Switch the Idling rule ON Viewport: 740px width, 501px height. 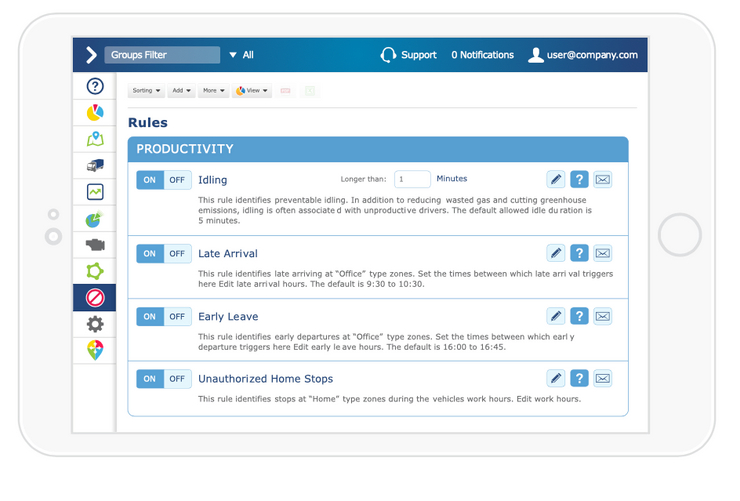[150, 180]
